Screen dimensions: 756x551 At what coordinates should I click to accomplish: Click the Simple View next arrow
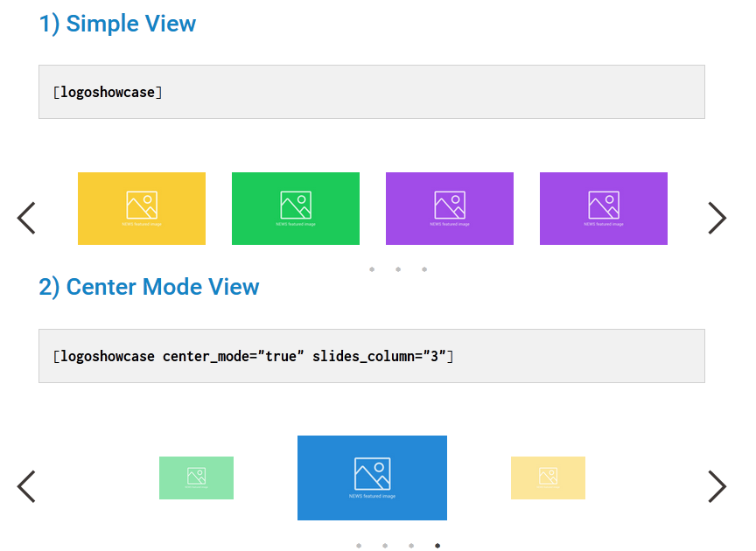pyautogui.click(x=717, y=218)
